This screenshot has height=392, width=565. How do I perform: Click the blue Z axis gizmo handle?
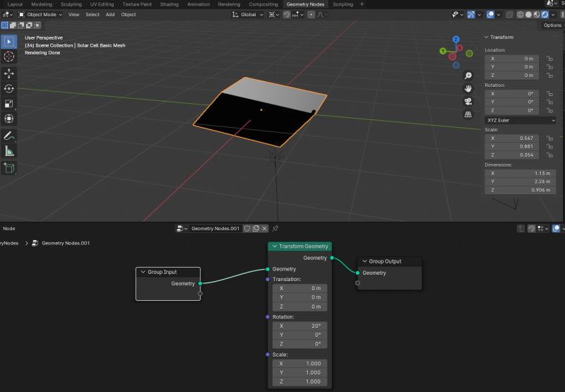[x=456, y=40]
